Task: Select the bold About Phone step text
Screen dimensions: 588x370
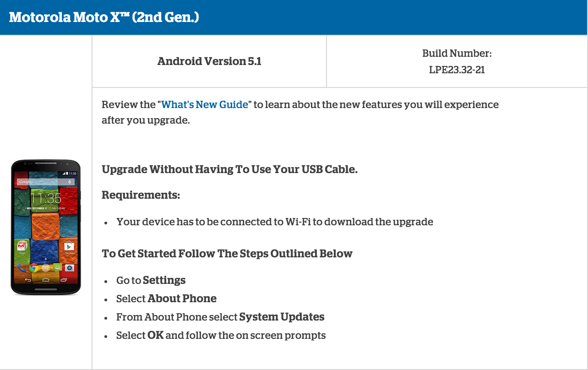Action: pos(182,299)
